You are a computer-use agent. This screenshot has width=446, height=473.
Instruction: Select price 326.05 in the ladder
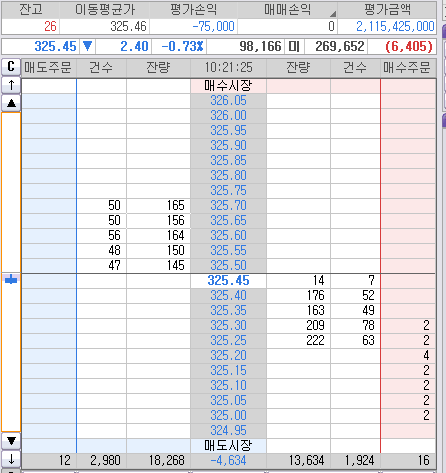228,101
